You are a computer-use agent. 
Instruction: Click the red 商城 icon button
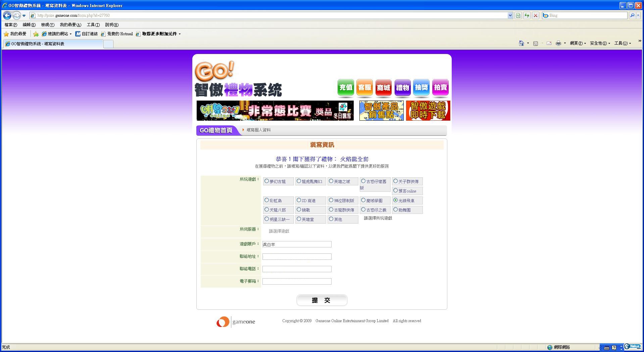[x=384, y=88]
